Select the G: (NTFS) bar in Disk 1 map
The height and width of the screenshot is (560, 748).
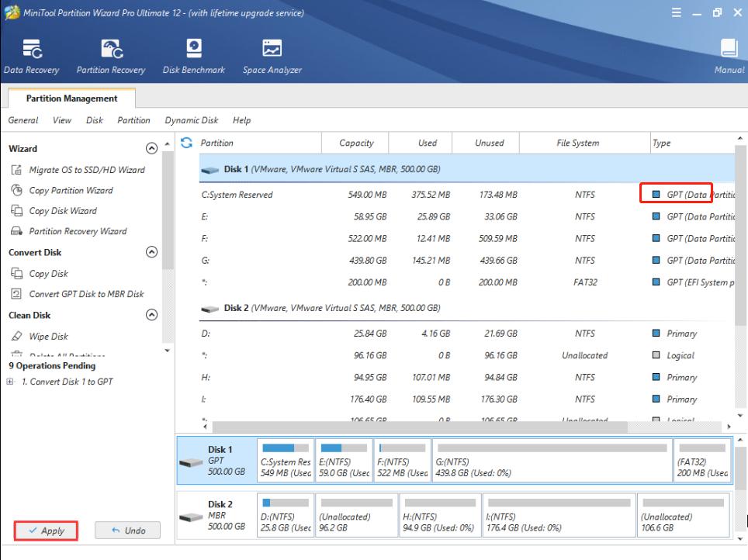(x=551, y=461)
